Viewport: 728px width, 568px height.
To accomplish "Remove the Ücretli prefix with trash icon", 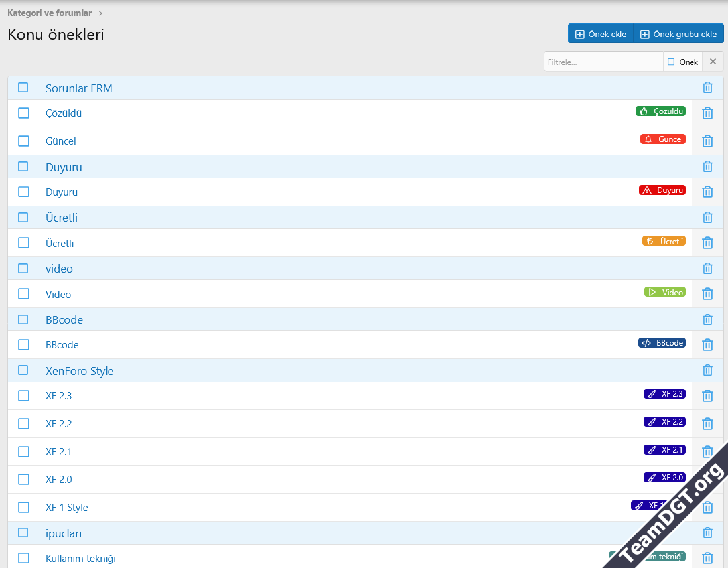I will tap(707, 243).
